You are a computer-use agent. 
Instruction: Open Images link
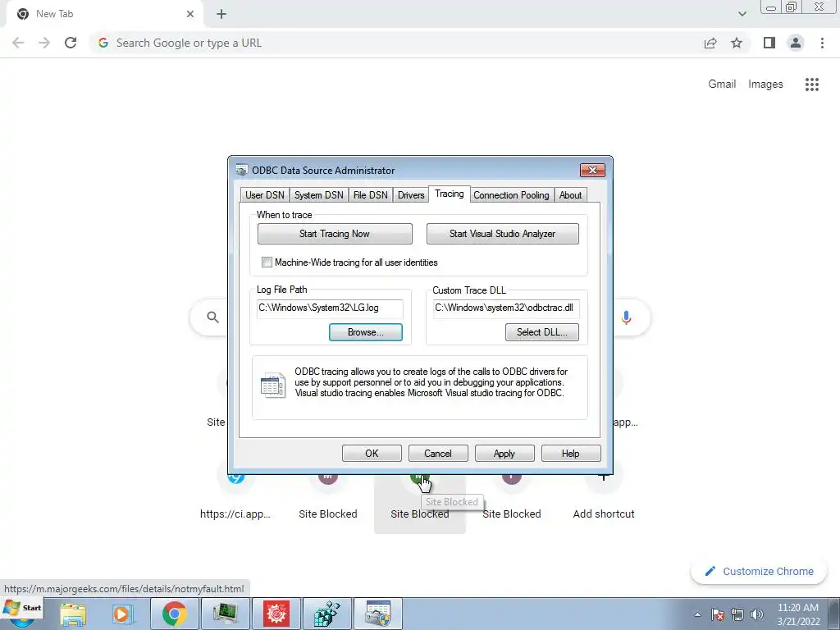click(765, 84)
